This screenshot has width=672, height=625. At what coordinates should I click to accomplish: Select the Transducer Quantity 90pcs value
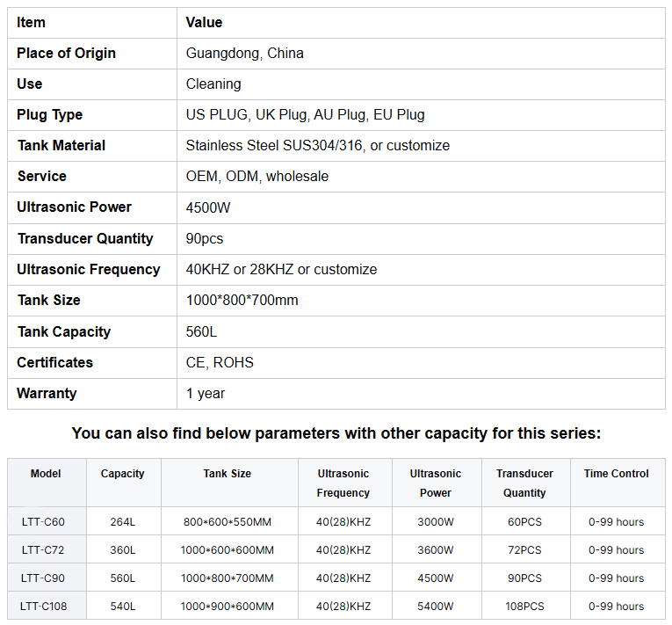(205, 238)
